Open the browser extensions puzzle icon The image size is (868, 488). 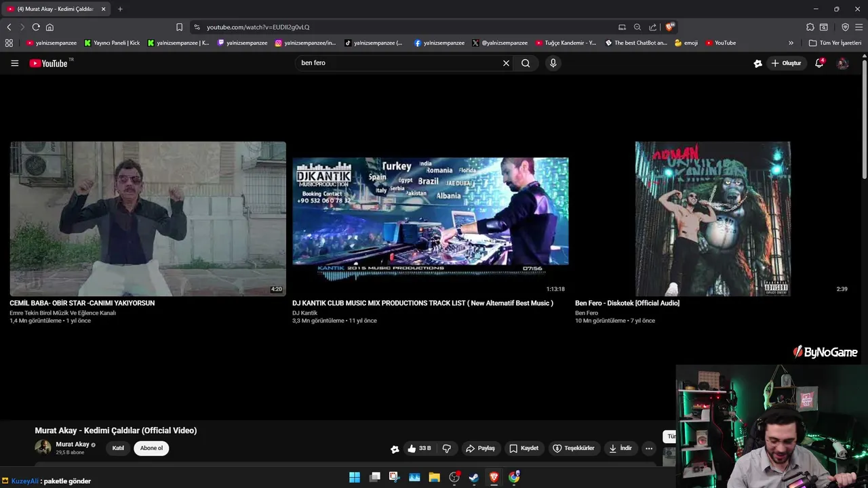pyautogui.click(x=810, y=27)
